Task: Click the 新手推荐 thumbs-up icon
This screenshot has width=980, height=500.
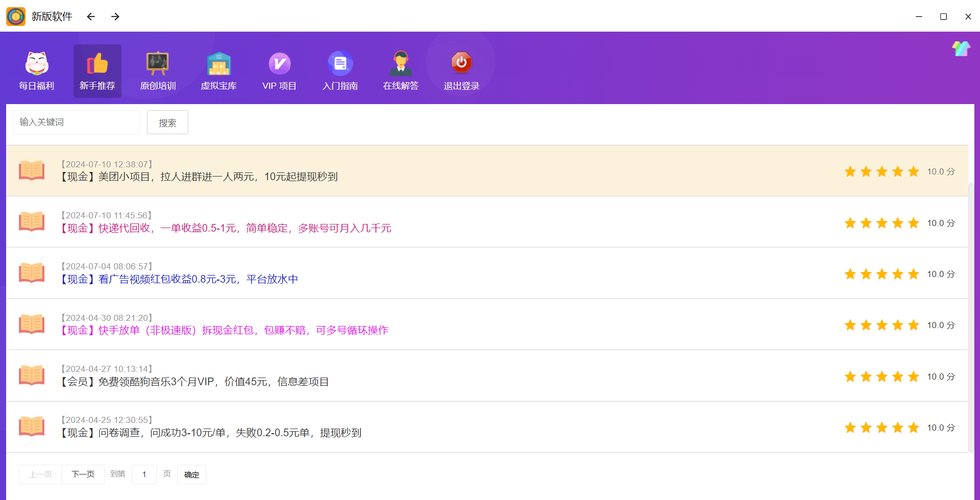Action: pyautogui.click(x=97, y=65)
